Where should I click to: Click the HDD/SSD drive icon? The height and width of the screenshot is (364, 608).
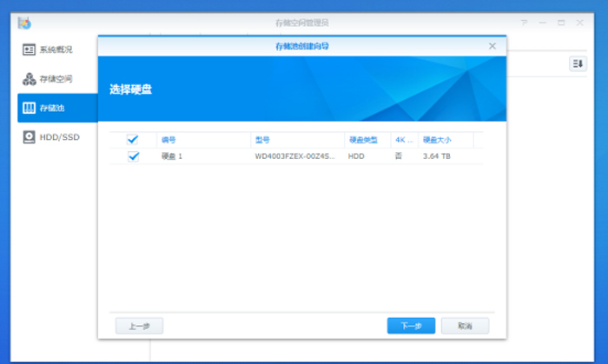pyautogui.click(x=29, y=137)
